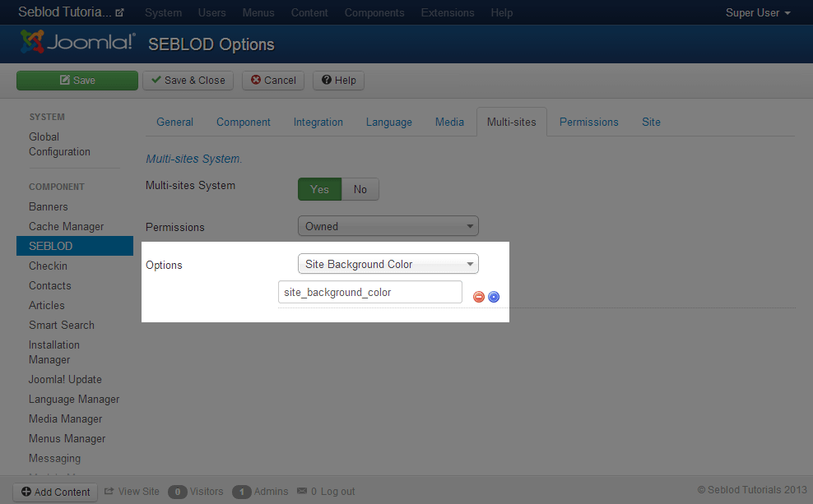813x504 pixels.
Task: Open the Site Background Color dropdown
Action: coord(388,264)
